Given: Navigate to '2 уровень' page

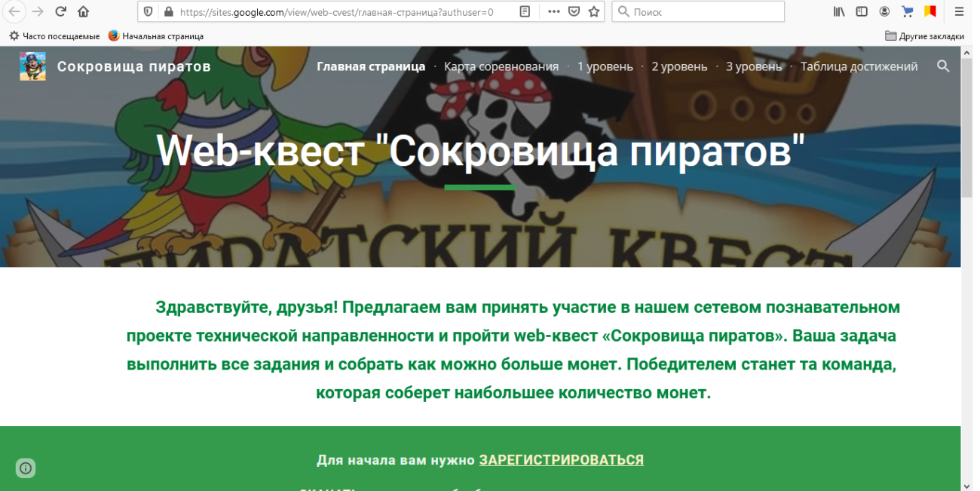Looking at the screenshot, I should [680, 66].
